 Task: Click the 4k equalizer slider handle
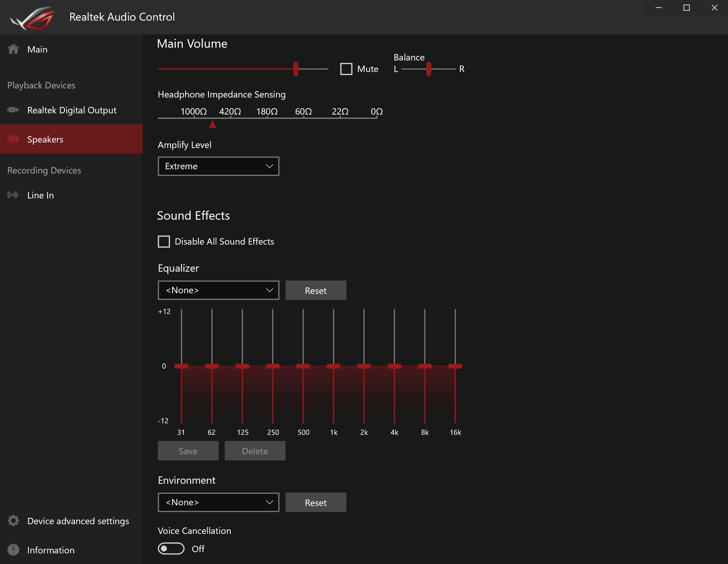(x=394, y=366)
